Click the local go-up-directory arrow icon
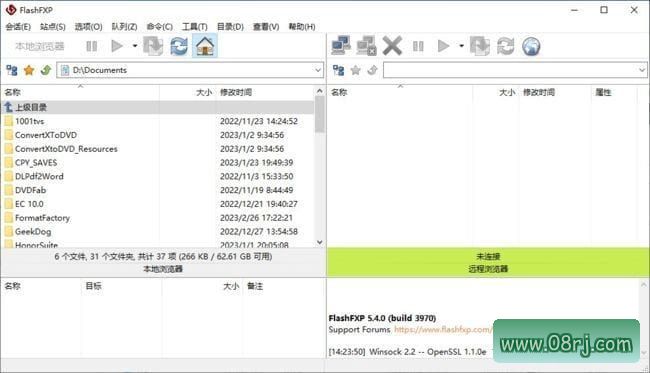The height and width of the screenshot is (373, 650). tap(46, 70)
